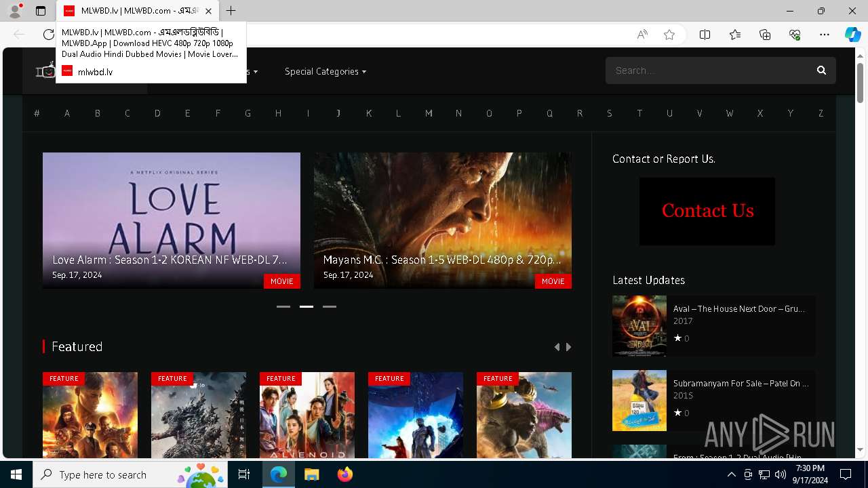
Task: Click the star rating for Aval
Action: pos(681,338)
